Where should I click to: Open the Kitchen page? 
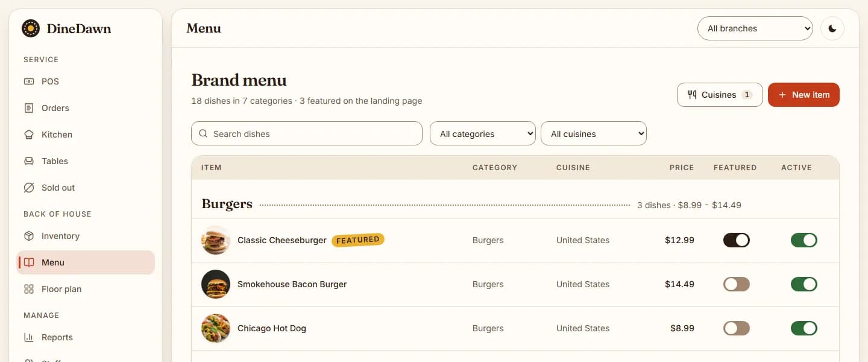tap(86, 135)
